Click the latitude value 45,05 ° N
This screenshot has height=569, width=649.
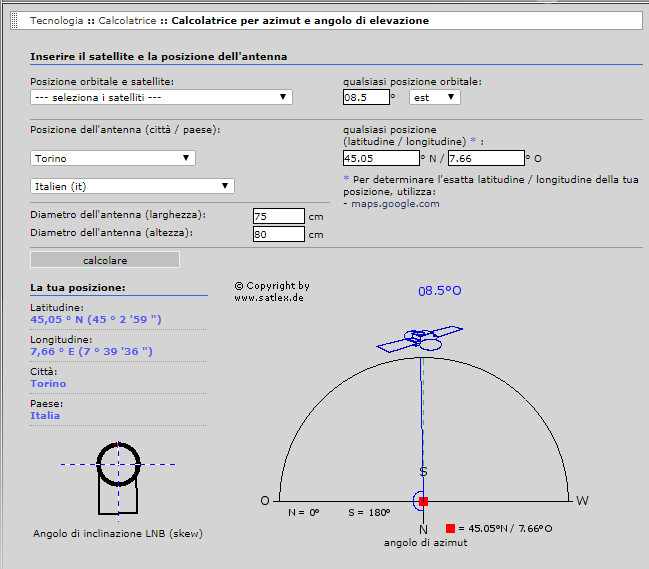coord(96,319)
